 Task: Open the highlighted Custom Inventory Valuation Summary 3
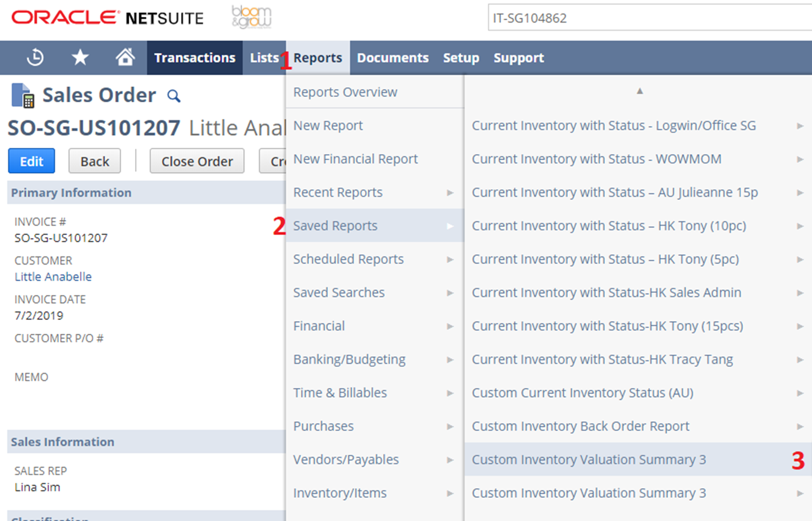(638, 460)
